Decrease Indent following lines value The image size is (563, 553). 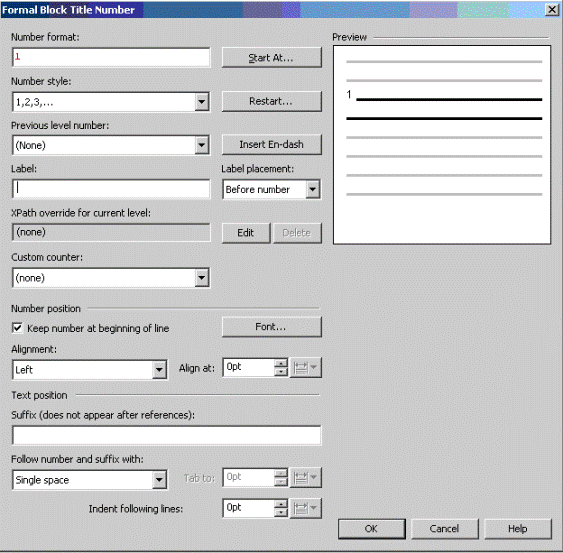click(281, 512)
